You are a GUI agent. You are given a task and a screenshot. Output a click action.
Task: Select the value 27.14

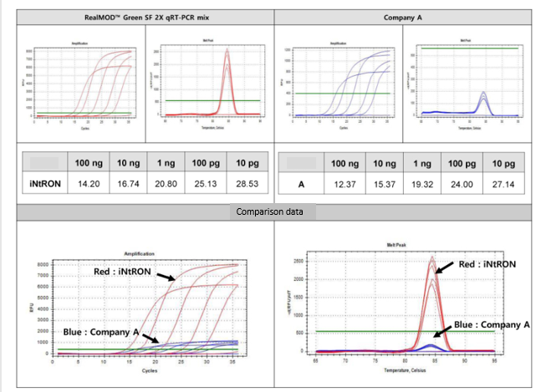pyautogui.click(x=503, y=185)
